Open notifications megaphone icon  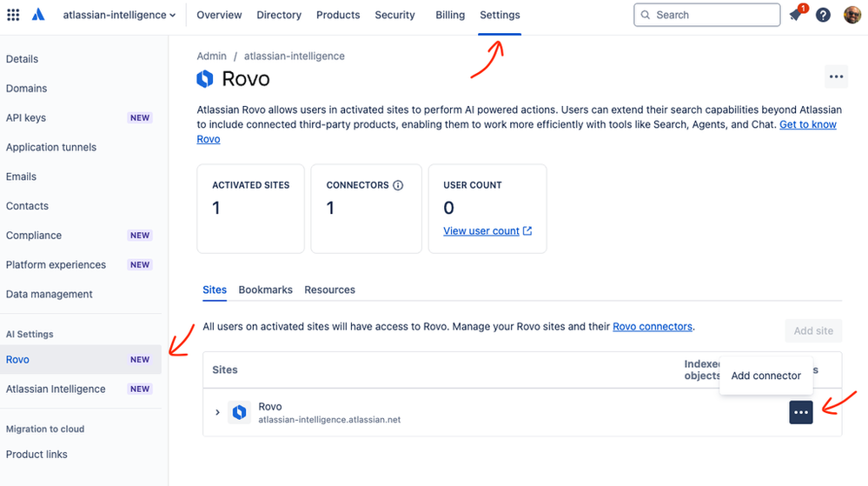pyautogui.click(x=797, y=14)
